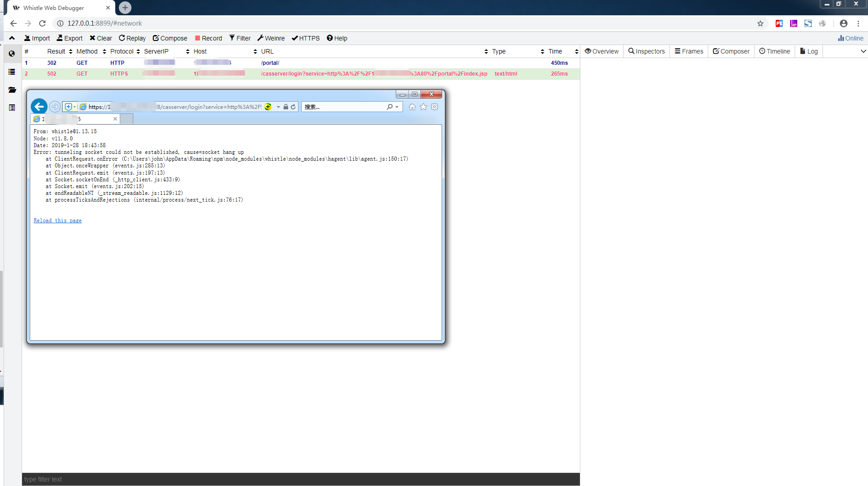The height and width of the screenshot is (486, 868).
Task: Clear all captured requests
Action: pos(100,38)
